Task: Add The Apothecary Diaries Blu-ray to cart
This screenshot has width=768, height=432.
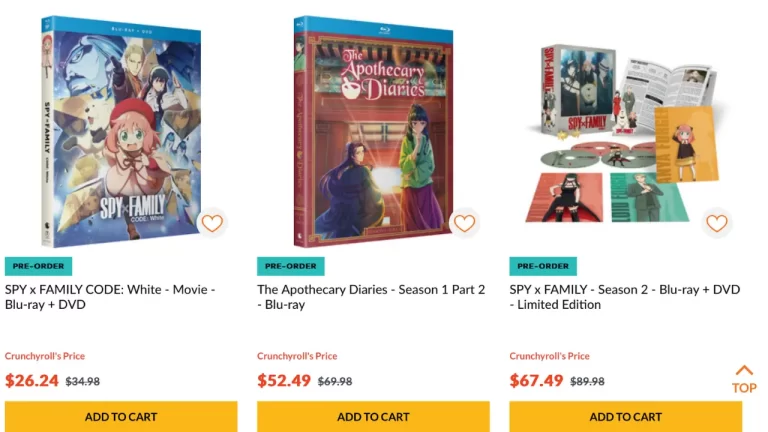Action: point(373,416)
